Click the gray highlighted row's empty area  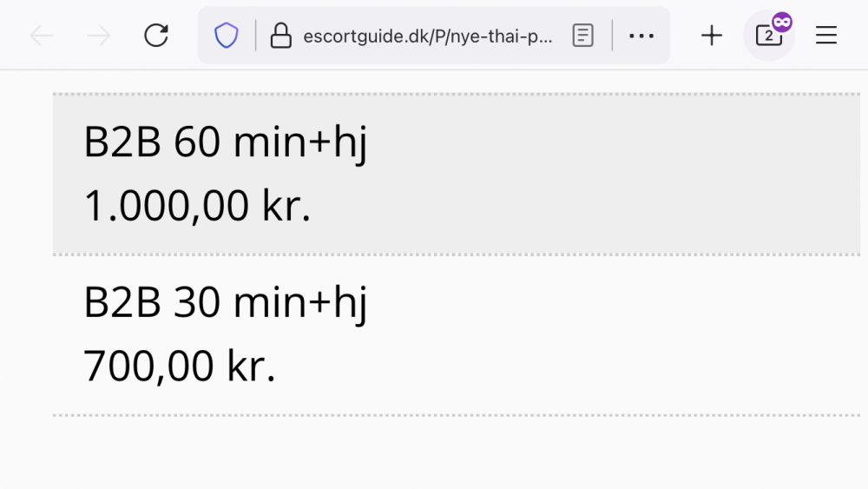point(608,174)
